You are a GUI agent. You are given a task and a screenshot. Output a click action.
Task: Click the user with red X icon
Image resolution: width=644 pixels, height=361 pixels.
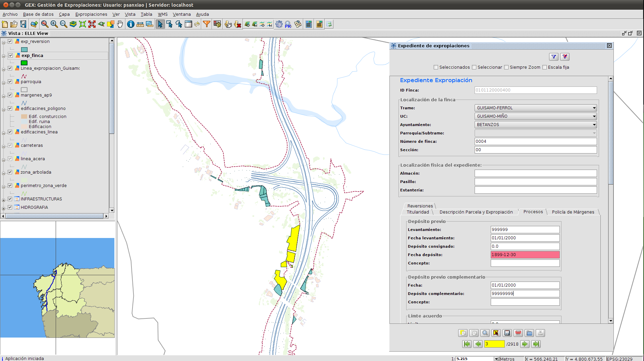point(238,24)
